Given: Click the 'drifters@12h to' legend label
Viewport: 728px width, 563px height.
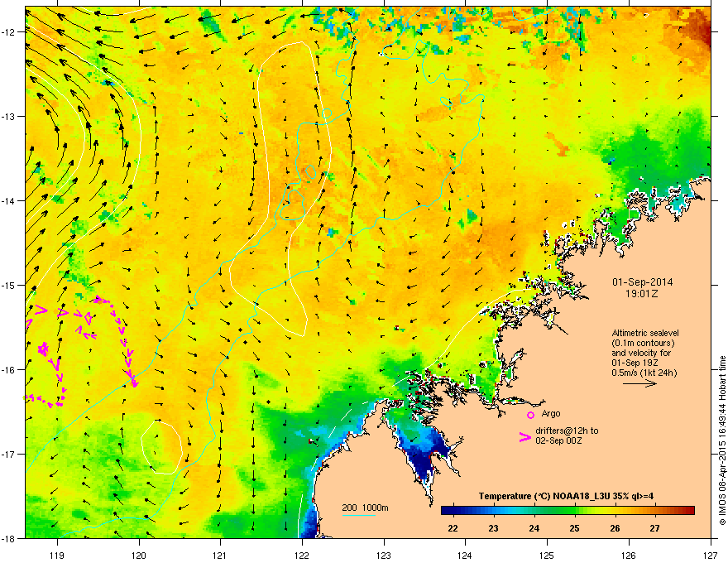Looking at the screenshot, I should (567, 431).
